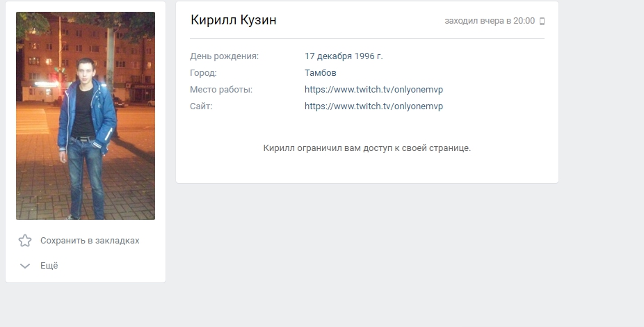Click the Место работы label
The image size is (644, 327).
click(x=221, y=90)
